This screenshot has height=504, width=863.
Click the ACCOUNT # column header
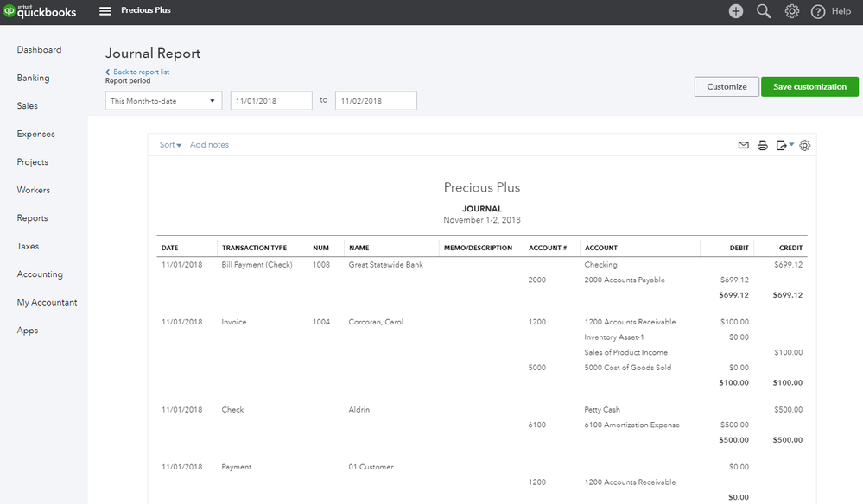pyautogui.click(x=548, y=248)
